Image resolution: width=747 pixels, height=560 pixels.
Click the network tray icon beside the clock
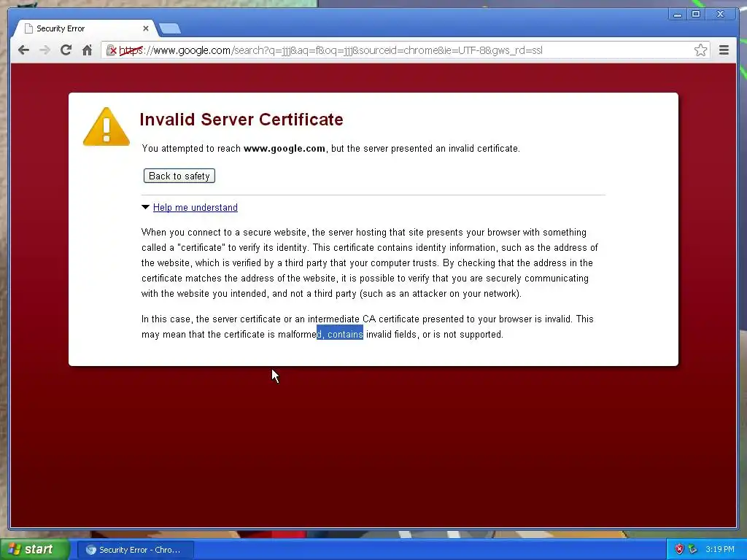click(x=692, y=549)
